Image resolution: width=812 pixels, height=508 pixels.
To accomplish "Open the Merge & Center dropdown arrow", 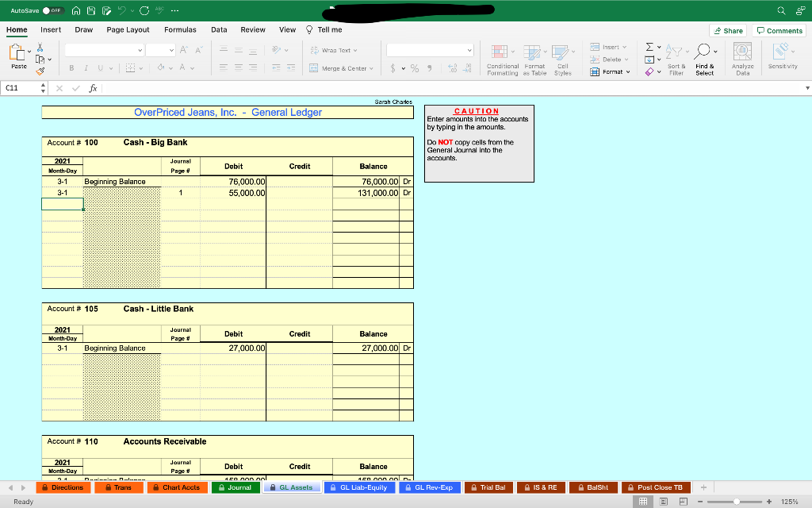I will [x=370, y=68].
